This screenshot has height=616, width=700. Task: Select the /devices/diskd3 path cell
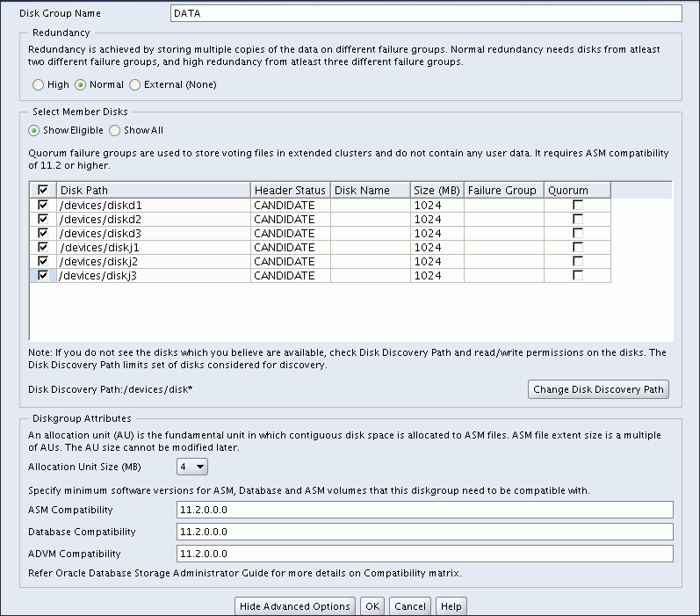pos(154,233)
